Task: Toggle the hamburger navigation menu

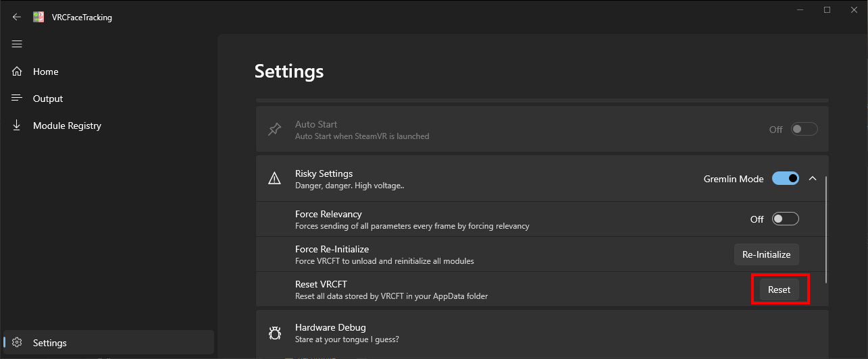Action: 17,45
